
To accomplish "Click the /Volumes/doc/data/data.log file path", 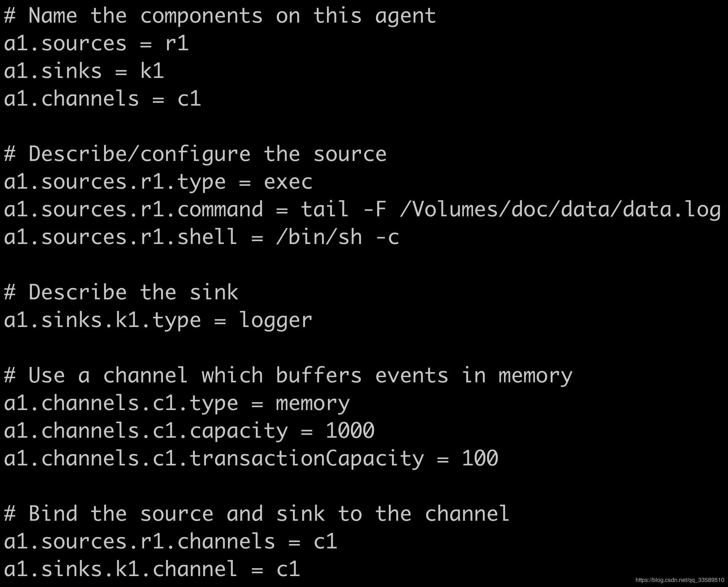I will pos(560,209).
